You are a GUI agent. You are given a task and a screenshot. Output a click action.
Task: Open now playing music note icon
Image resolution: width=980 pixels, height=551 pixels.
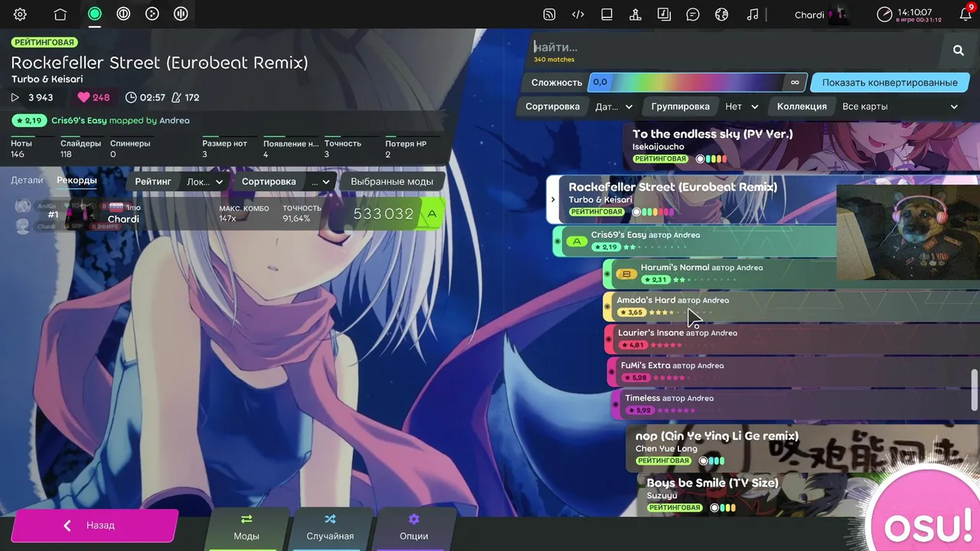[753, 14]
